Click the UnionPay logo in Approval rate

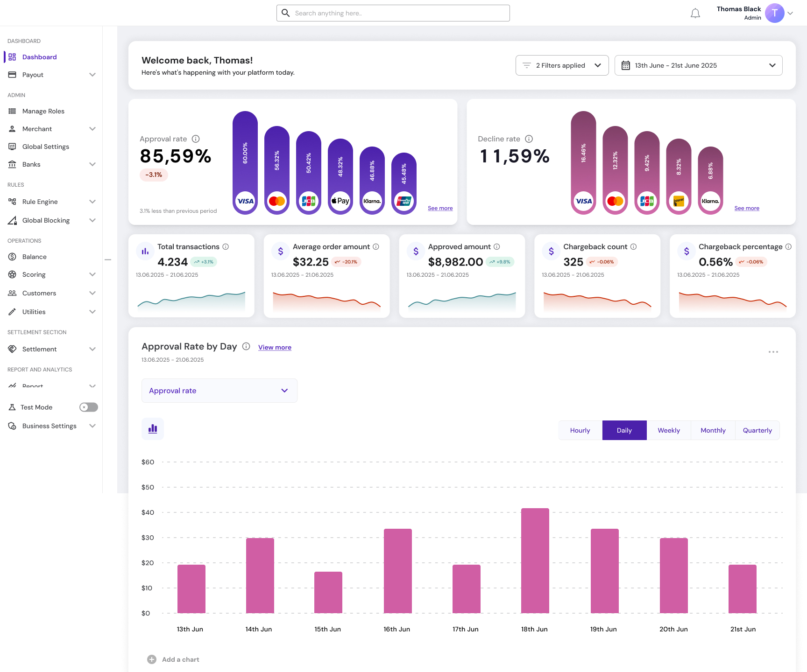(x=404, y=201)
